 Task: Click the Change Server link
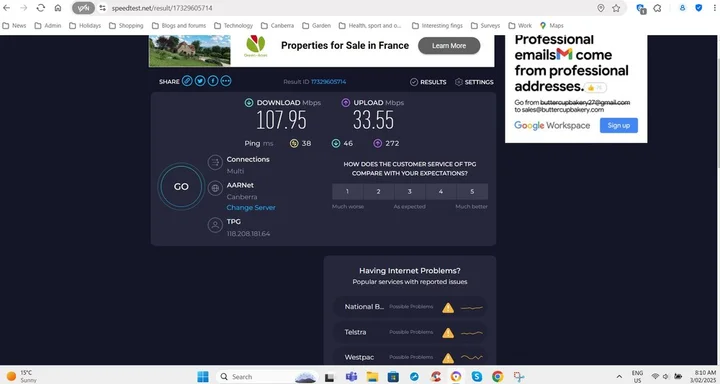point(251,208)
